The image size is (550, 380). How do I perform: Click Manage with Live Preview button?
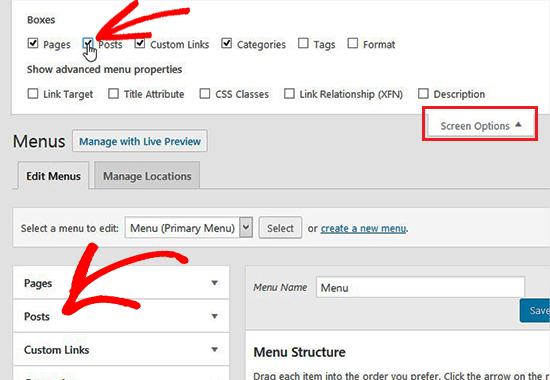point(140,141)
